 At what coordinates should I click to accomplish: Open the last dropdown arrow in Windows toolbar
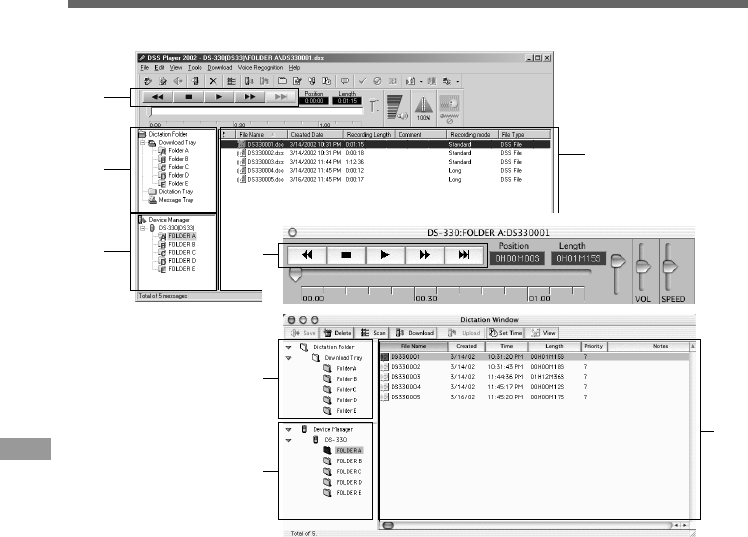tap(457, 82)
